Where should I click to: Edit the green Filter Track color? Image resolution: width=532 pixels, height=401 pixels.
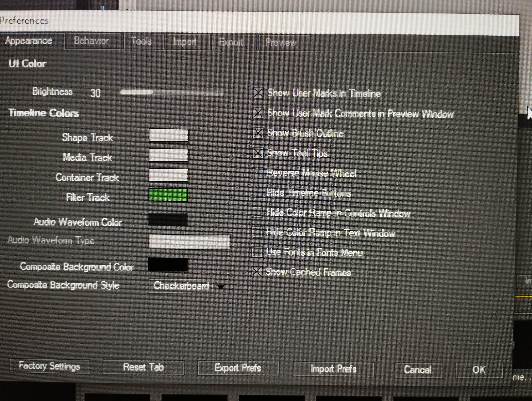[168, 195]
